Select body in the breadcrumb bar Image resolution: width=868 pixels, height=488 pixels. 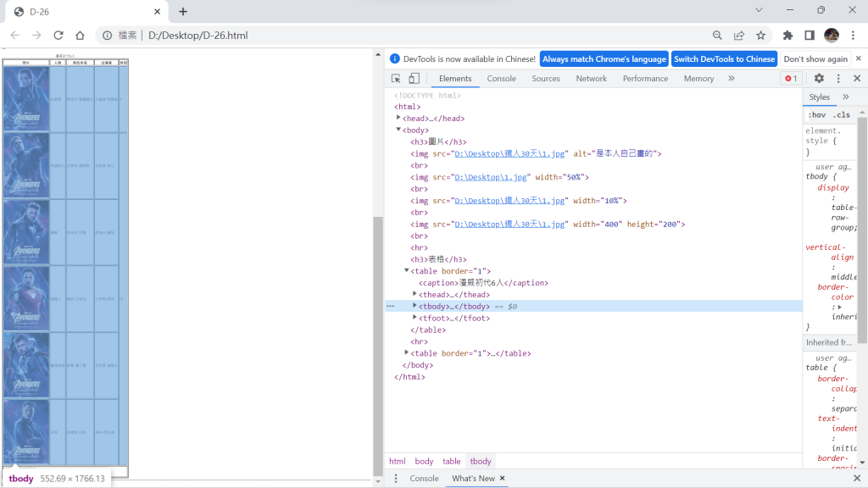tap(424, 461)
